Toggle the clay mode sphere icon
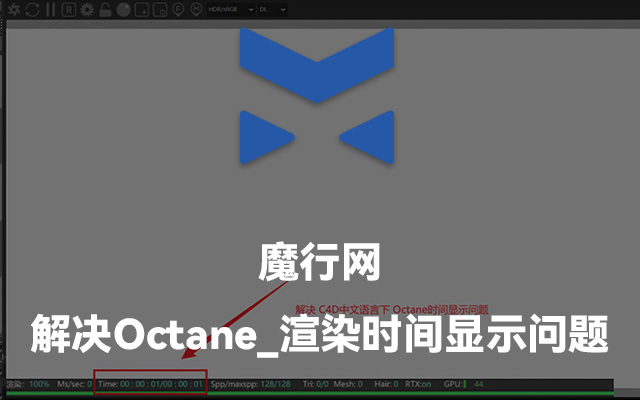This screenshot has height=400, width=640. (123, 9)
